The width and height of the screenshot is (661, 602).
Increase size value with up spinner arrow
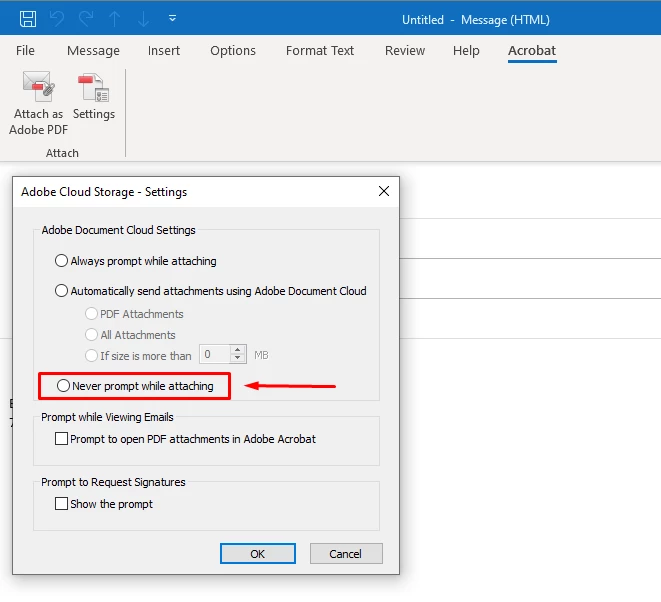pyautogui.click(x=238, y=350)
